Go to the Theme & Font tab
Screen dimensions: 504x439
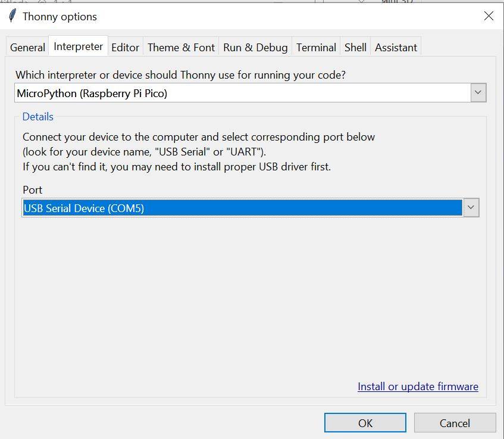(181, 48)
